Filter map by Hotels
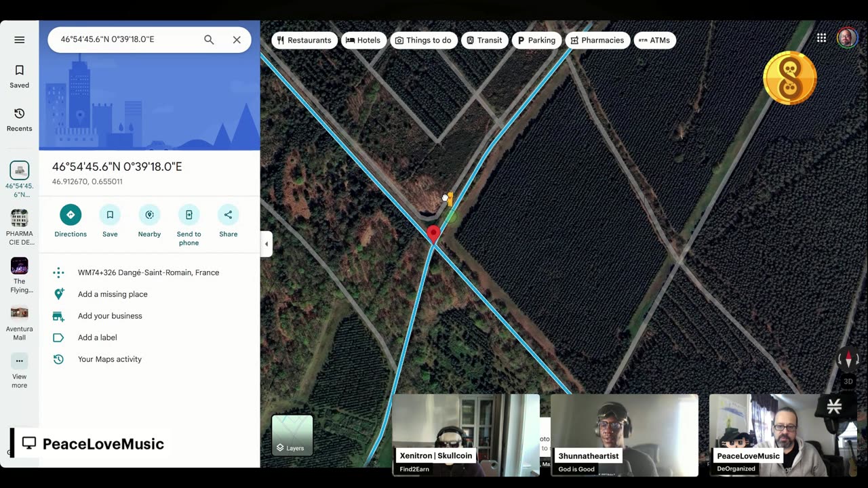 click(x=363, y=40)
